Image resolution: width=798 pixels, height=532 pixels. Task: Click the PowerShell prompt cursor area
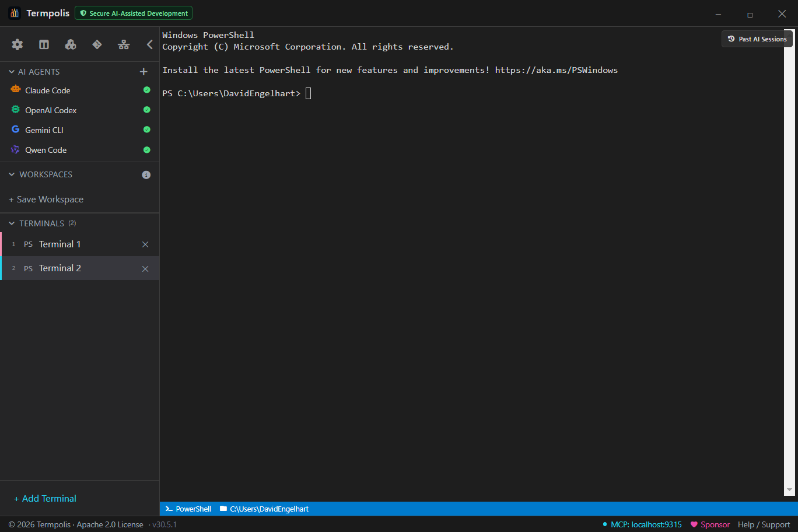(x=309, y=93)
